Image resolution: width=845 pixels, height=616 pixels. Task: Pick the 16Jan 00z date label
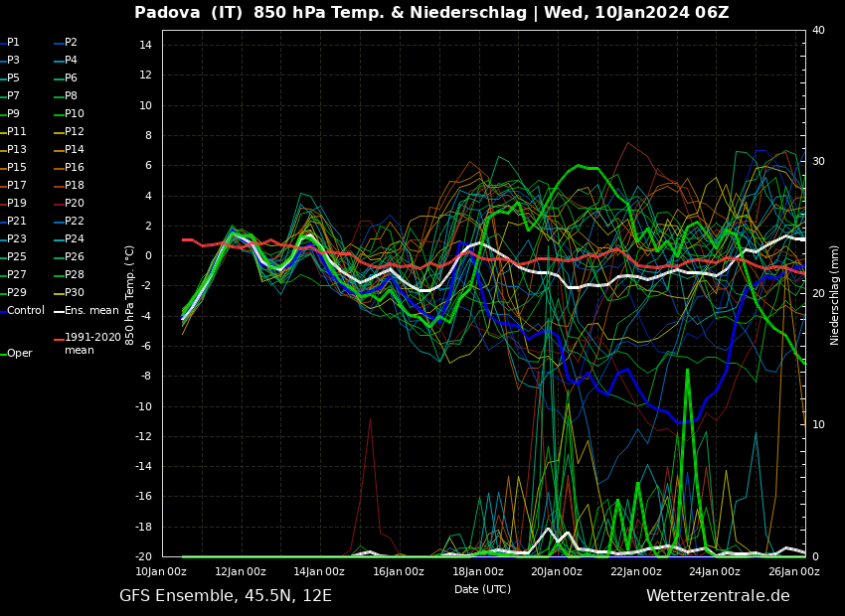[399, 572]
